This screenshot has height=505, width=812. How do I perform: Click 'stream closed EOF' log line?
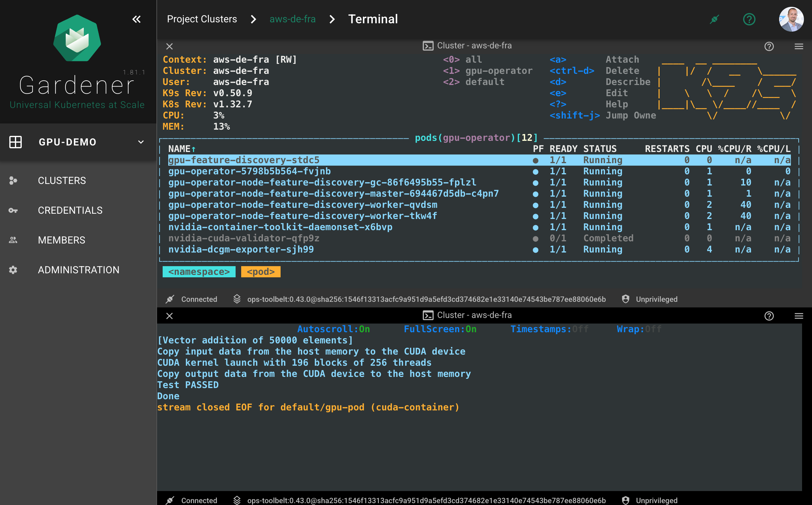[x=308, y=408]
